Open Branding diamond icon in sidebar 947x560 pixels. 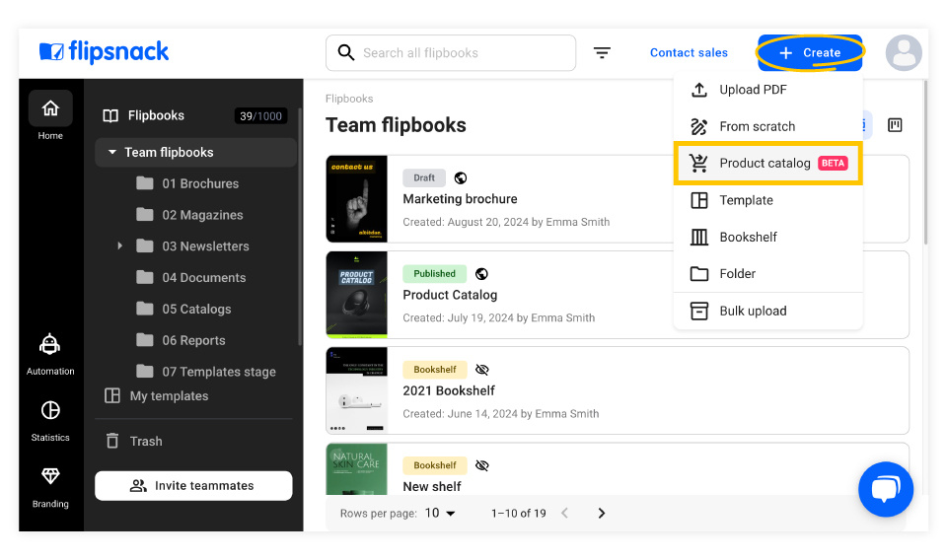click(x=50, y=476)
